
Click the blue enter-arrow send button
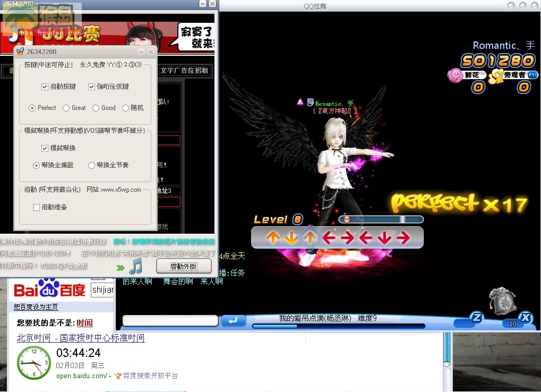tap(233, 321)
